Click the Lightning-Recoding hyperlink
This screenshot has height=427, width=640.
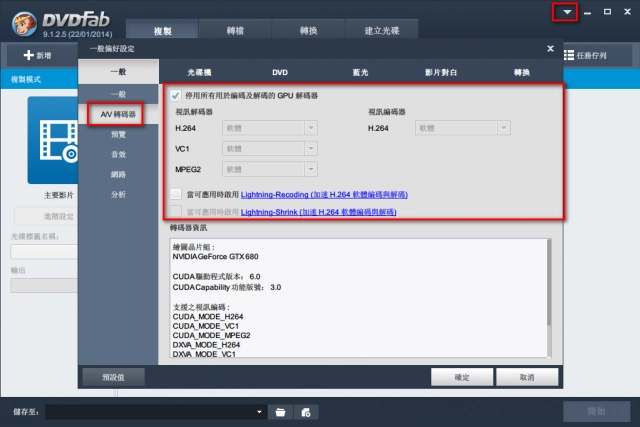point(324,195)
